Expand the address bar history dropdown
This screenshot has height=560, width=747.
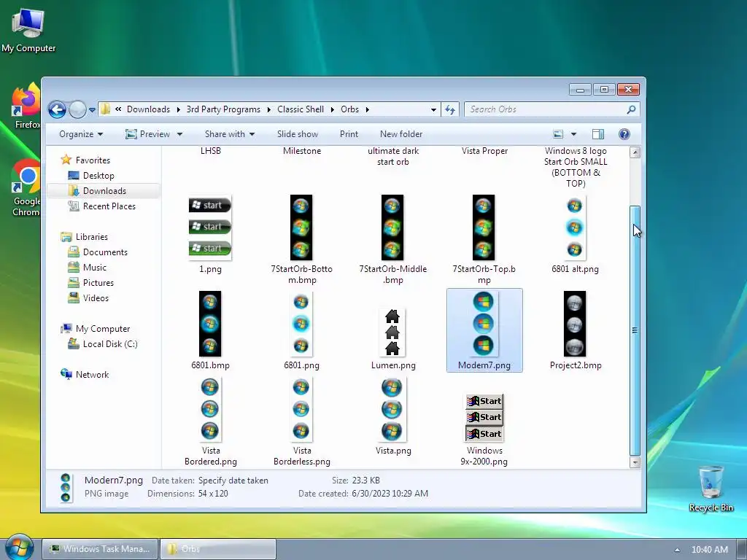pyautogui.click(x=433, y=109)
